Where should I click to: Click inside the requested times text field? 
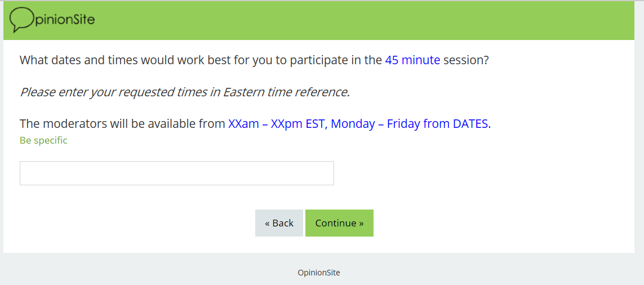pyautogui.click(x=176, y=173)
